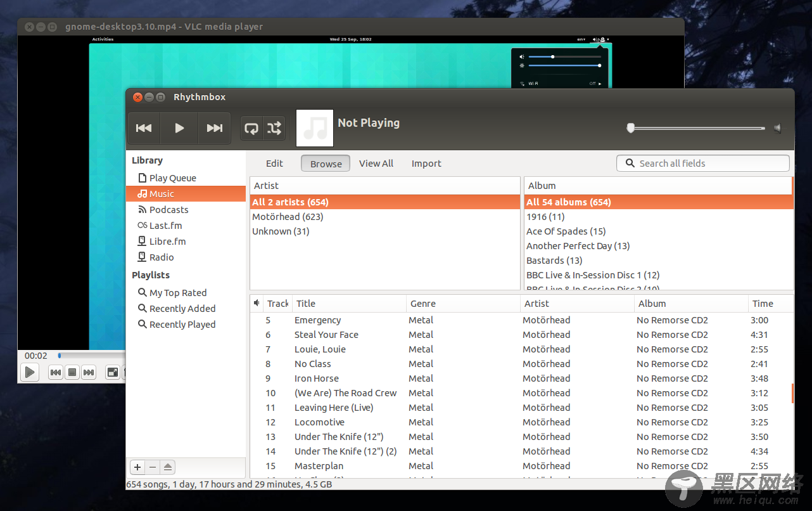Click the previous track icon in Rhythmbox
Screen dimensions: 812x511
pyautogui.click(x=143, y=128)
